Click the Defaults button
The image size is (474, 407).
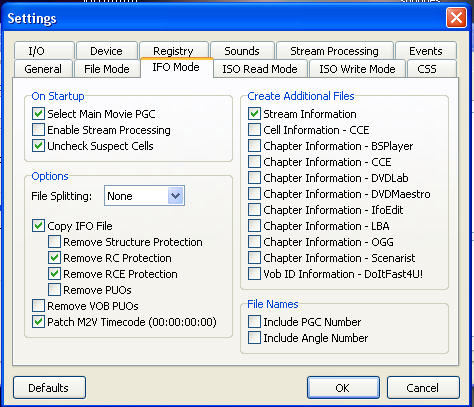pos(49,388)
